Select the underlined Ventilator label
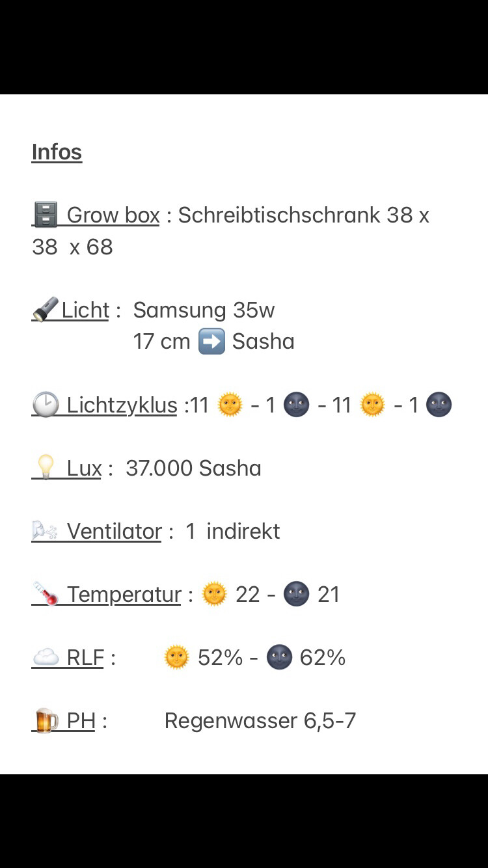This screenshot has height=868, width=488. (115, 531)
